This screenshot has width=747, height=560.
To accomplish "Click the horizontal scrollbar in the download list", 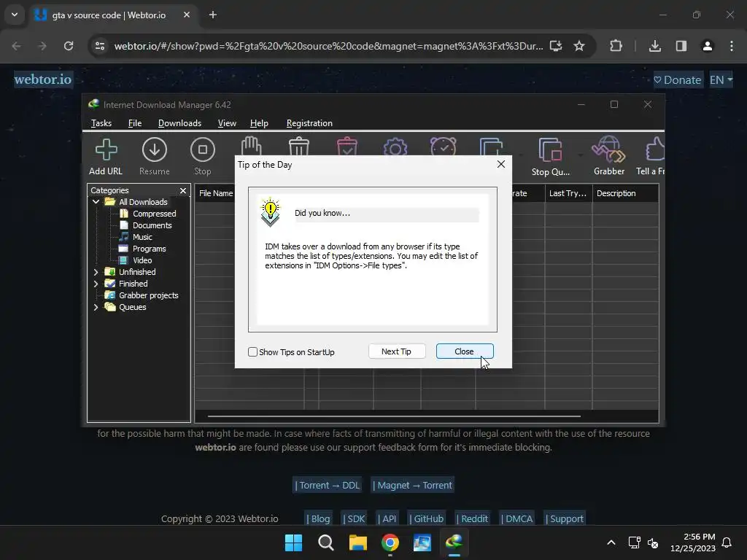I will pyautogui.click(x=394, y=416).
